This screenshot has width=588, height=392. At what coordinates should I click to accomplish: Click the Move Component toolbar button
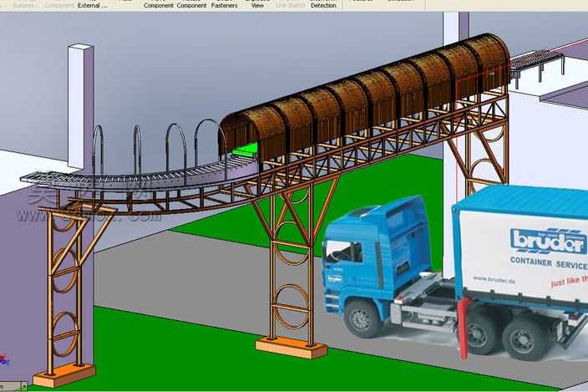[158, 4]
